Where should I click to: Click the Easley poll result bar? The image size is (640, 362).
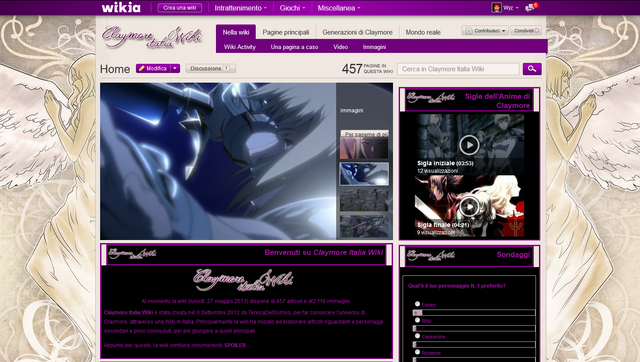pyautogui.click(x=474, y=313)
